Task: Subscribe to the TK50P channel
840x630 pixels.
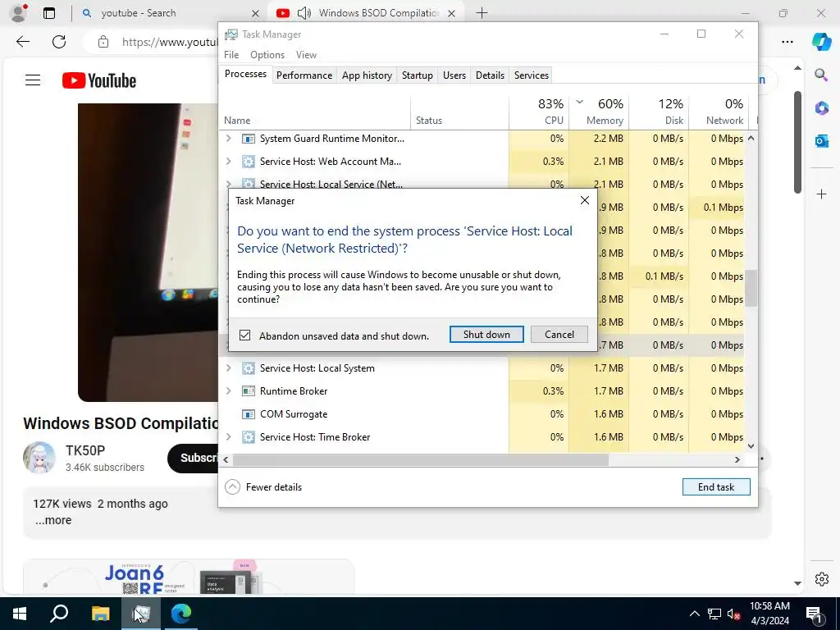Action: pos(193,458)
